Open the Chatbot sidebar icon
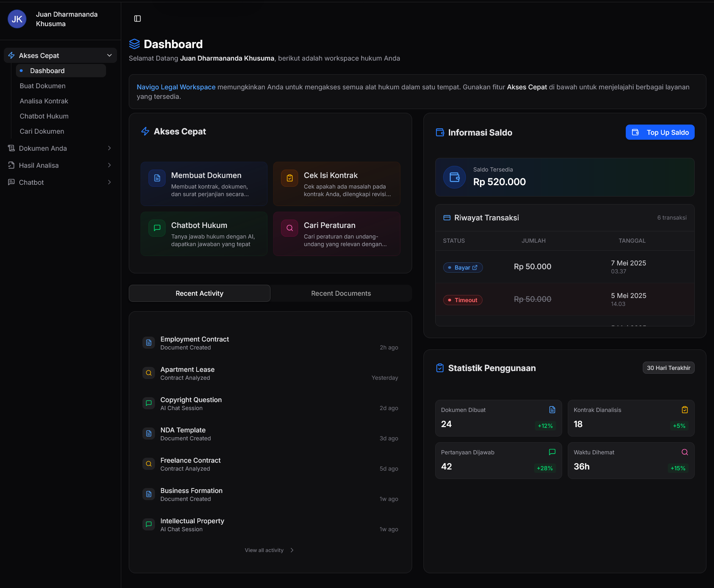 [11, 182]
